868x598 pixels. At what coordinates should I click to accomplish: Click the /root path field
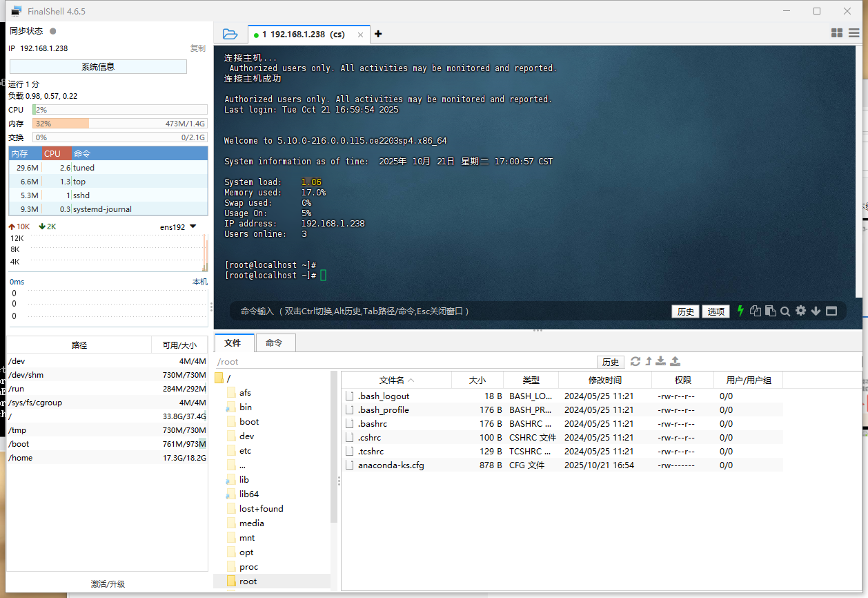point(405,362)
